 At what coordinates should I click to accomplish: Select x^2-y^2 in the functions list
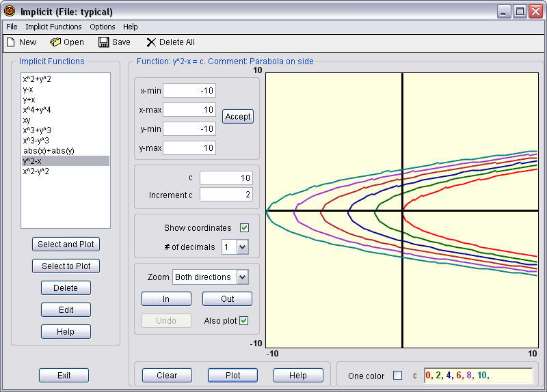click(36, 171)
